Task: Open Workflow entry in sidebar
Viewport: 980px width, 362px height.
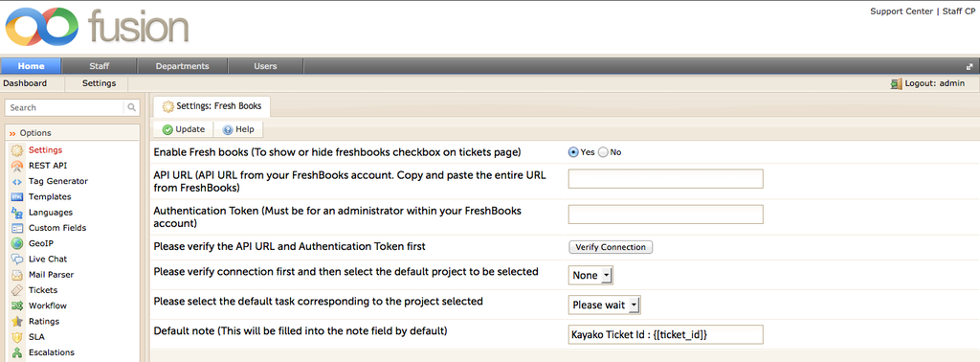Action: point(48,305)
